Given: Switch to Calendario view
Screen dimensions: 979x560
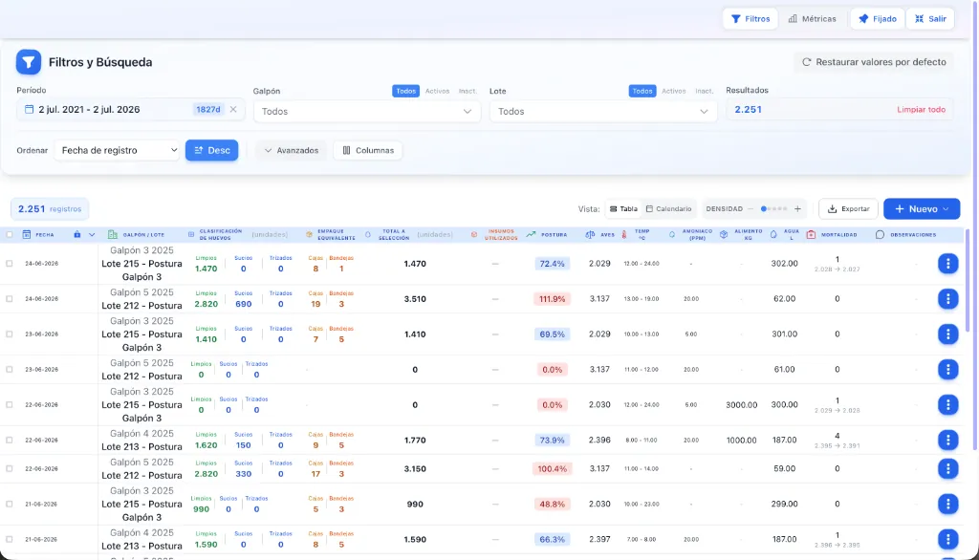Looking at the screenshot, I should [x=668, y=209].
